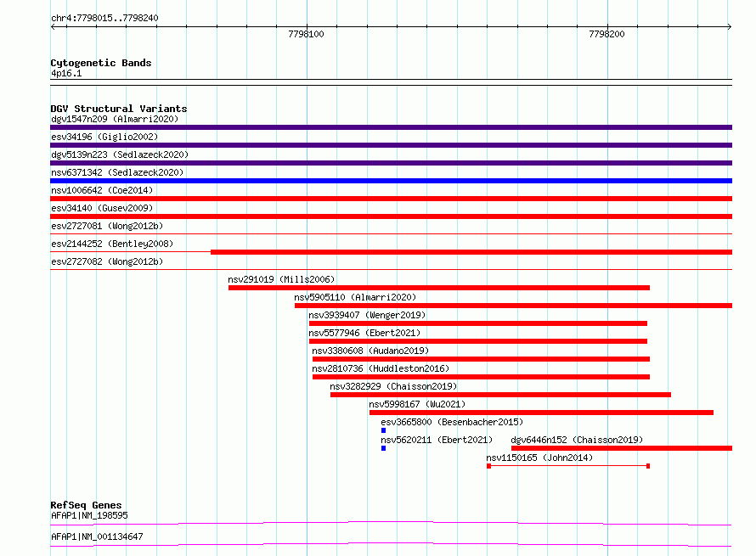This screenshot has height=556, width=756.
Task: Open the esv34140 (Gusev2009) variant label
Action: [102, 208]
